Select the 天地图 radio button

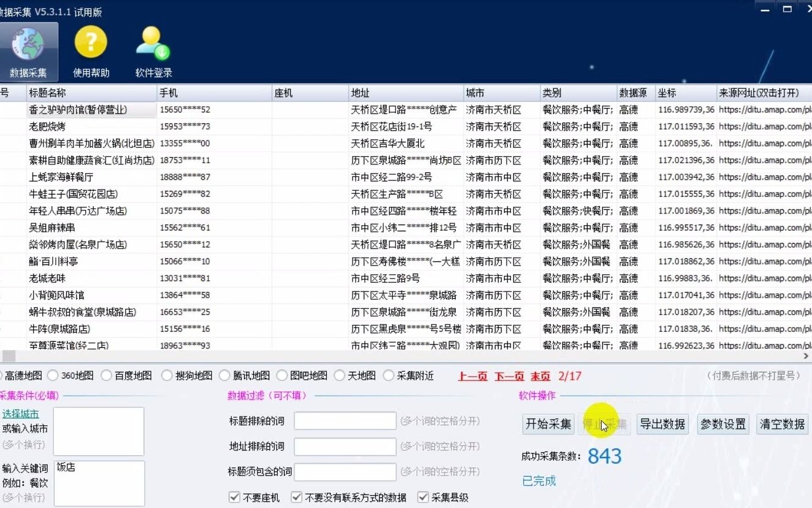[340, 375]
